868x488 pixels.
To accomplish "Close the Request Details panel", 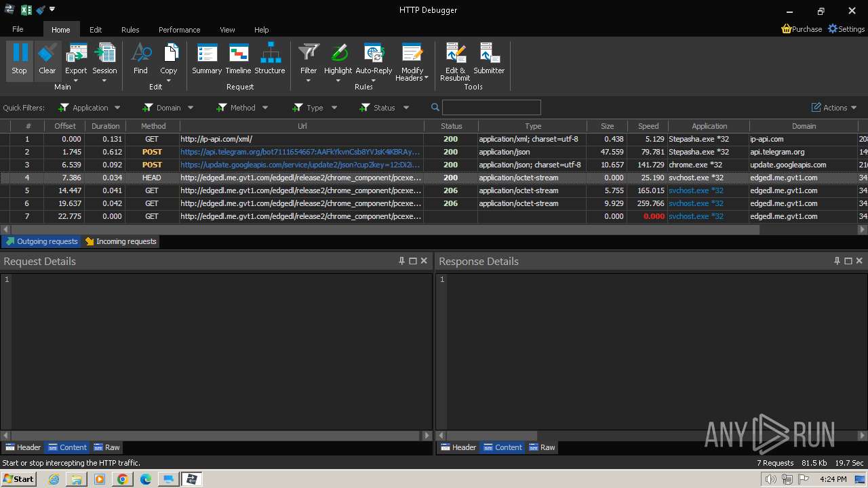I will (x=424, y=261).
